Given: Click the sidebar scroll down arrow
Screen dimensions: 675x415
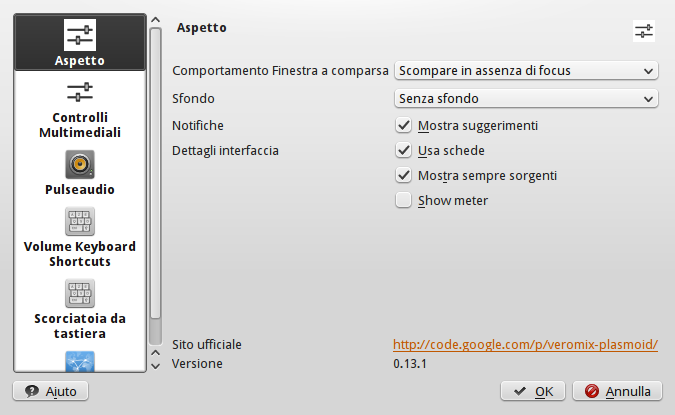Looking at the screenshot, I should point(155,367).
